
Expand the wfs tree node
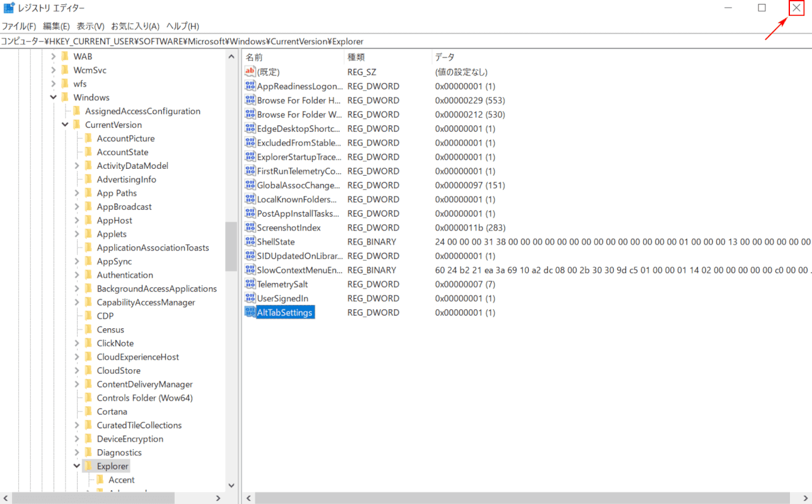tap(54, 84)
